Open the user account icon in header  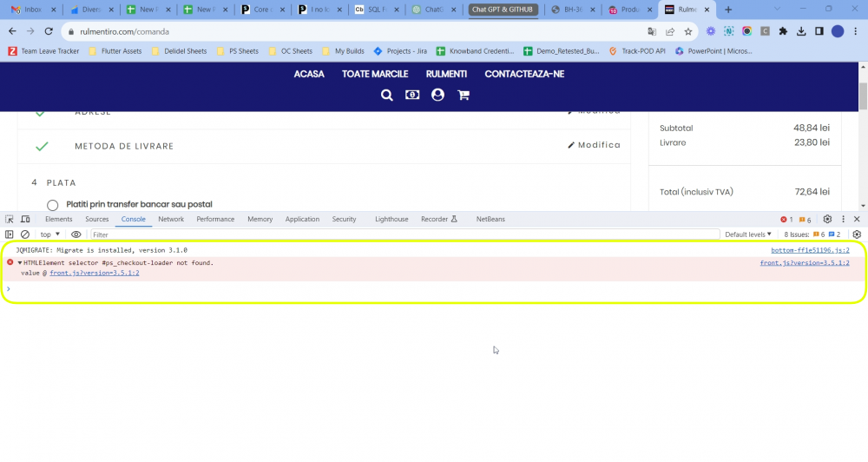coord(437,96)
